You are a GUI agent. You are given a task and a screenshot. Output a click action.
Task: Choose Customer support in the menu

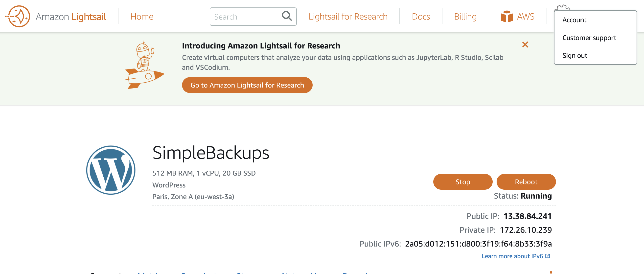(x=589, y=38)
